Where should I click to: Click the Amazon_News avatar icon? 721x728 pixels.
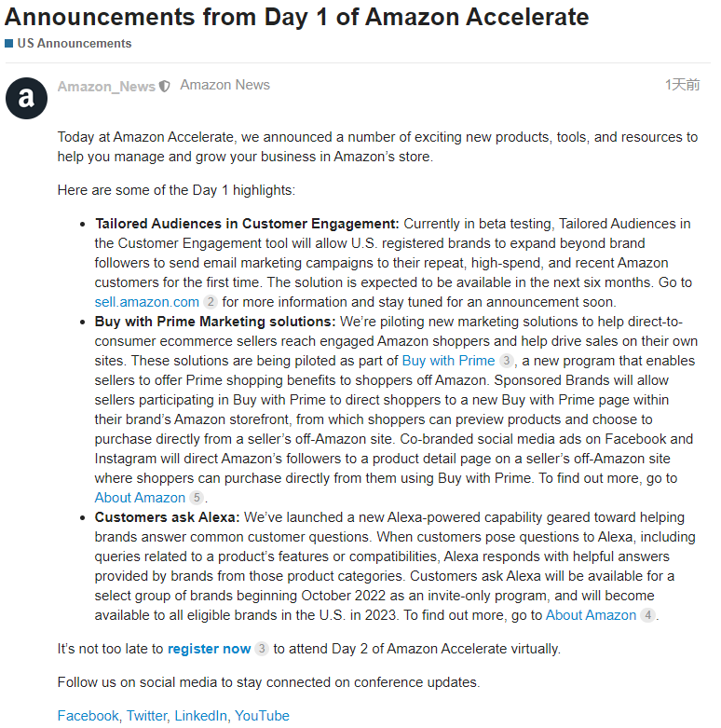point(26,99)
